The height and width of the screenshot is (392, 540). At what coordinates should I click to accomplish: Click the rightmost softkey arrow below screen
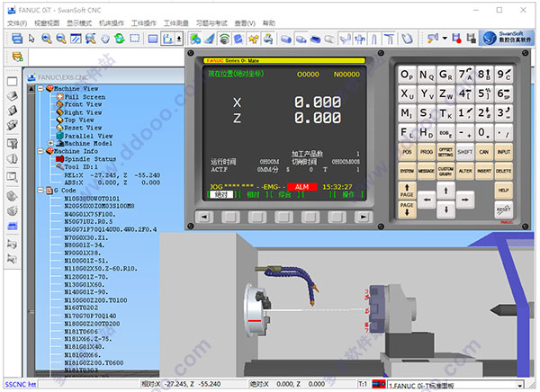(x=363, y=217)
